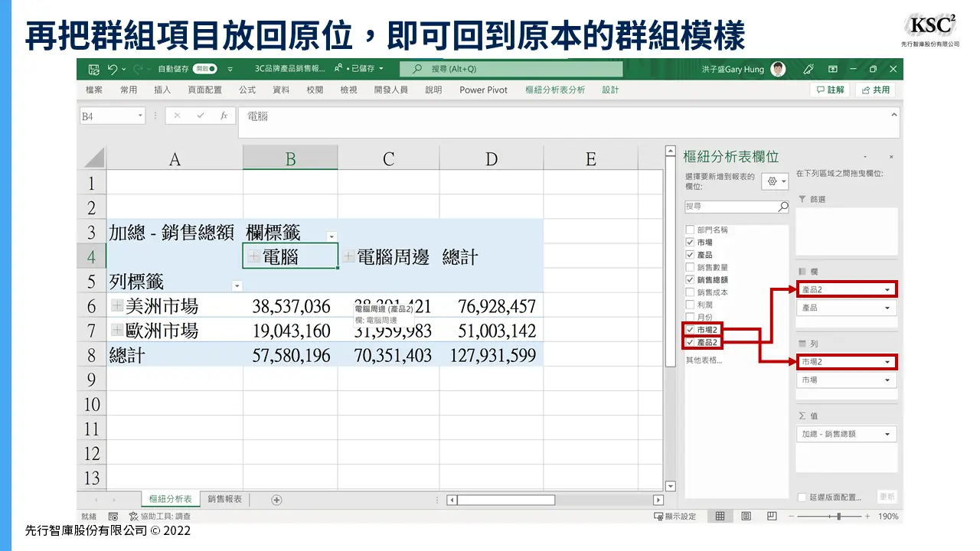
Task: Toggle the AutoSave (自動儲存) switch
Action: click(x=204, y=69)
